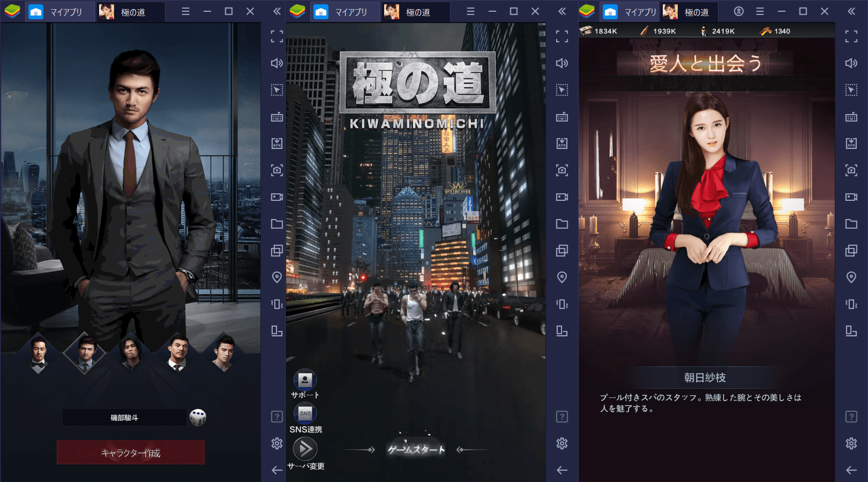Switch to マイアプリ tab in the middle window
Image resolution: width=868 pixels, height=482 pixels.
click(x=344, y=12)
